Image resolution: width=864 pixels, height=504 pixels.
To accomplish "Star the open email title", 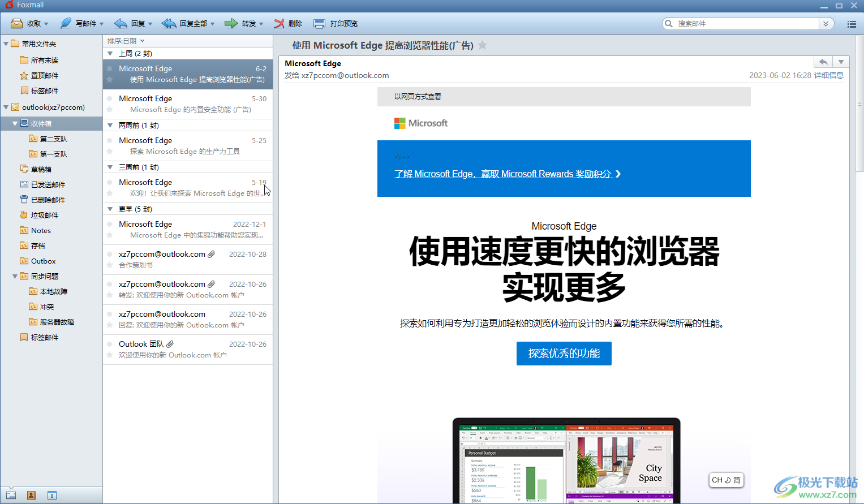I will pos(483,45).
